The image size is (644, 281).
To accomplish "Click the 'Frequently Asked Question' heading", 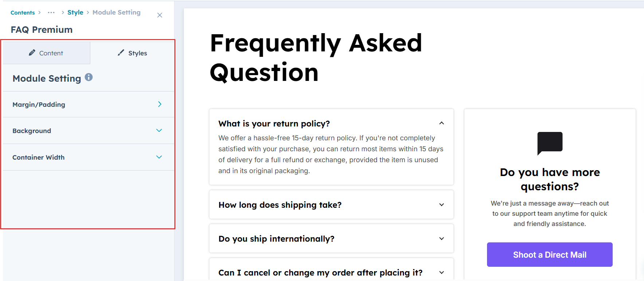I will click(316, 58).
